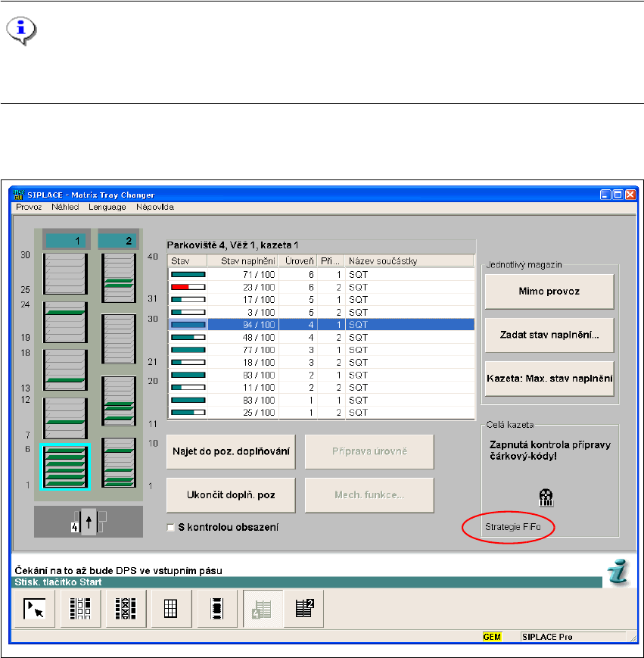
Task: Enable the S kontrolou obsazení checkbox
Action: [171, 527]
